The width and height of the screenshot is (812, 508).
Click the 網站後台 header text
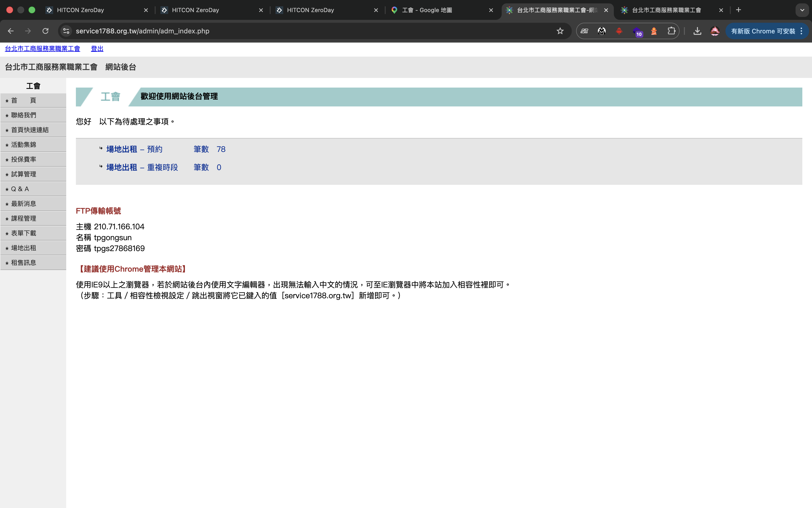click(x=121, y=67)
